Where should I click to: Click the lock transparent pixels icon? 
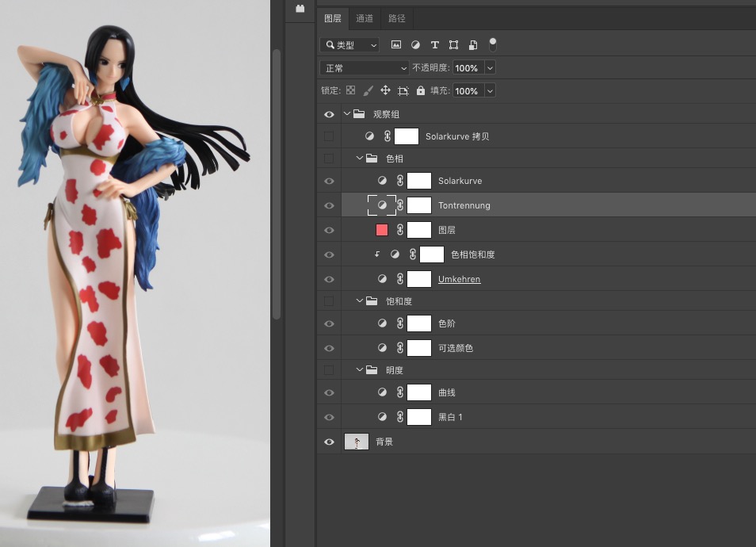click(x=350, y=91)
